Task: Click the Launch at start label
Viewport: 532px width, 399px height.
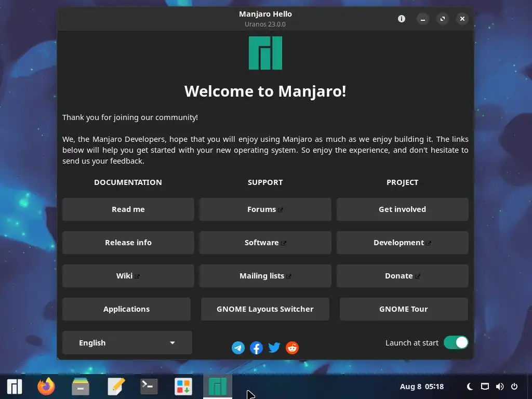Action: tap(412, 343)
